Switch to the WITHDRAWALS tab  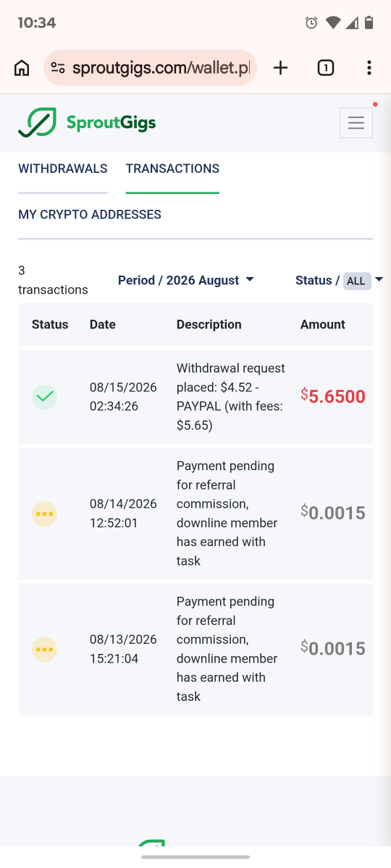tap(63, 169)
